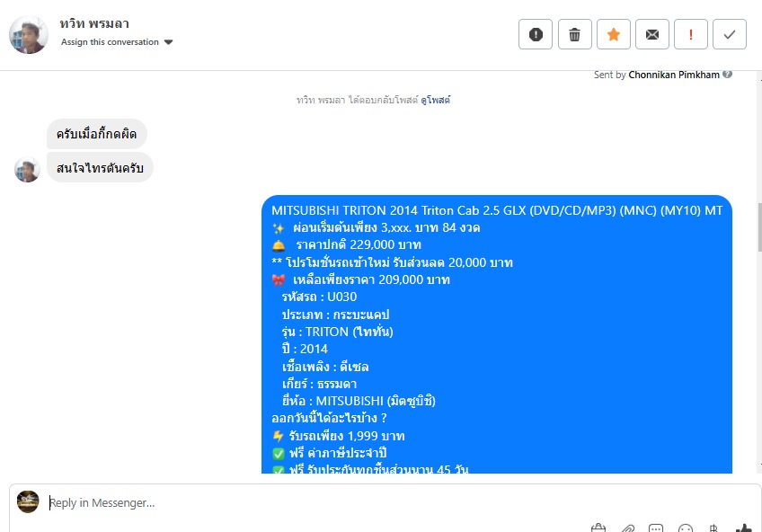Click the line รุ่น : TRITON (ไททั่น)
The width and height of the screenshot is (762, 532).
(337, 332)
